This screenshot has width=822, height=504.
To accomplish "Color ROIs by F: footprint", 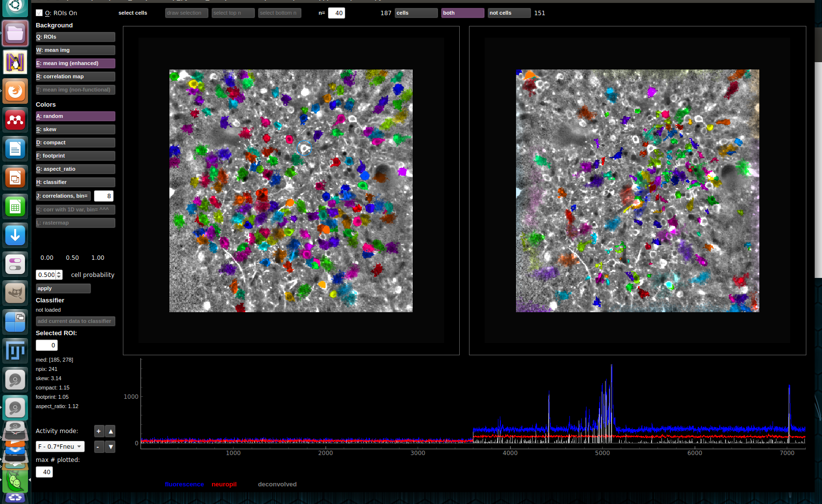I will coord(75,156).
